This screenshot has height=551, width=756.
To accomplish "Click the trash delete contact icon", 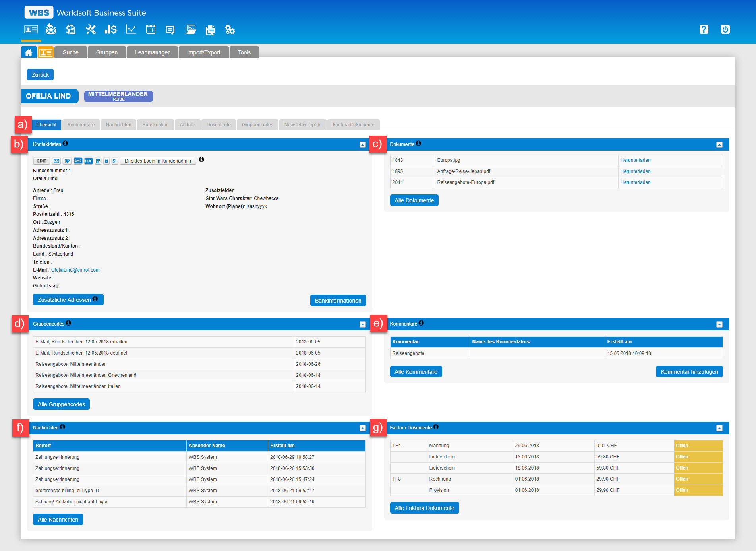I will pyautogui.click(x=98, y=161).
